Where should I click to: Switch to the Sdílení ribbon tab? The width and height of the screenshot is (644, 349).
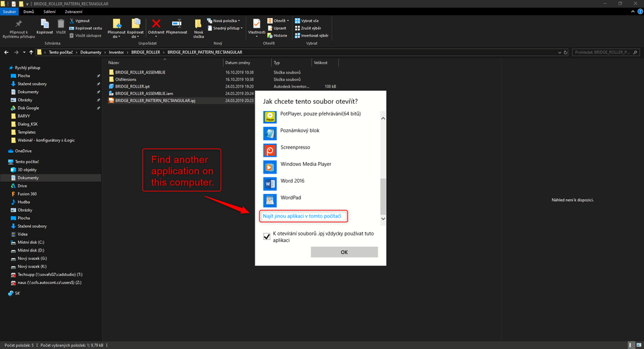50,12
